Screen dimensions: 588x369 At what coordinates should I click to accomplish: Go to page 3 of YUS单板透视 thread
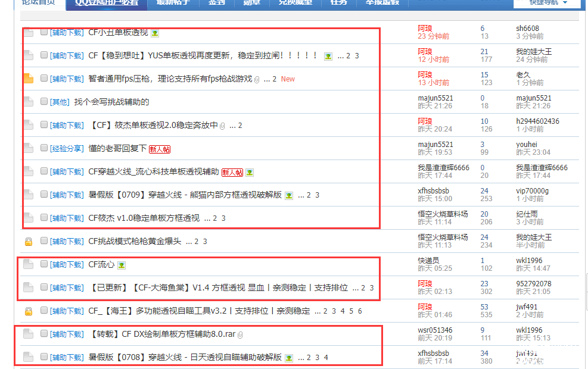tap(357, 56)
